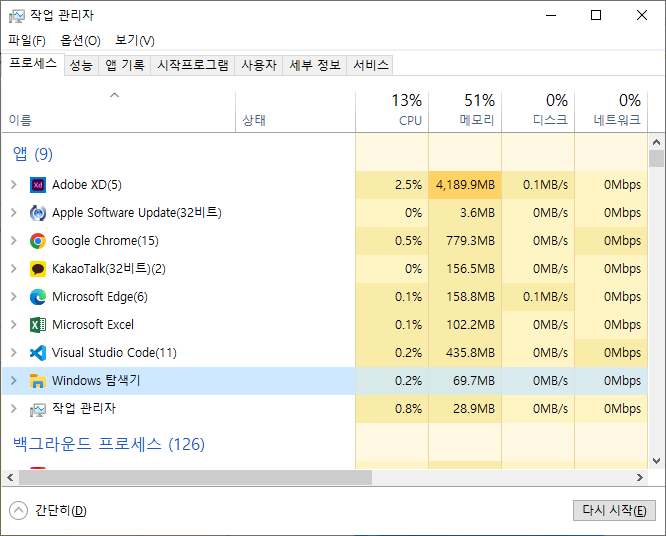Click the vertical scrollbar thumb

[x=656, y=159]
